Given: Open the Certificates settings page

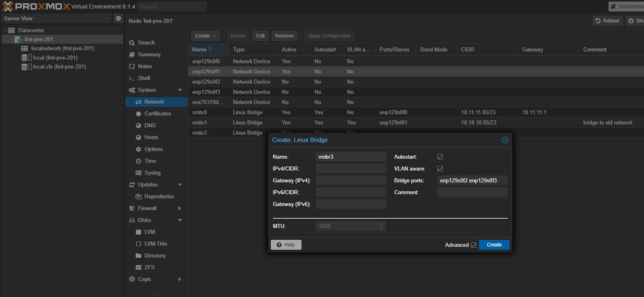Looking at the screenshot, I should [157, 113].
